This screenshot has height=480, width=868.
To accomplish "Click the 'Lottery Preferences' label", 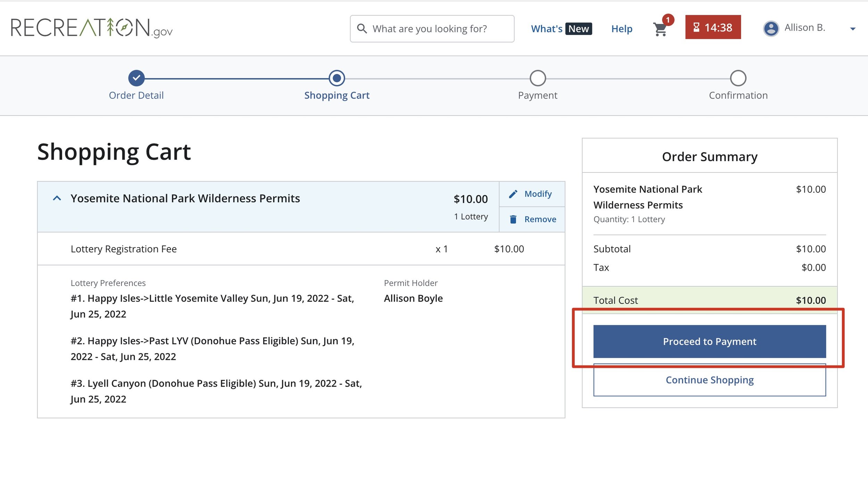I will (x=108, y=283).
